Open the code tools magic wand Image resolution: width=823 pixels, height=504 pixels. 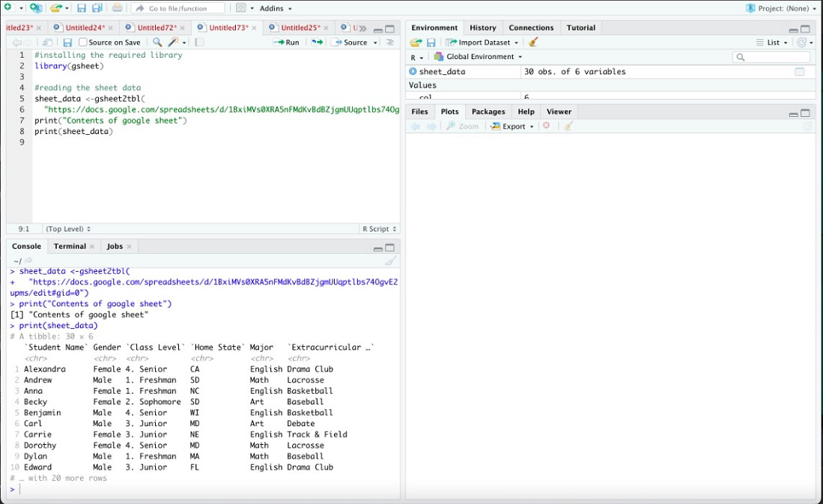tap(174, 43)
